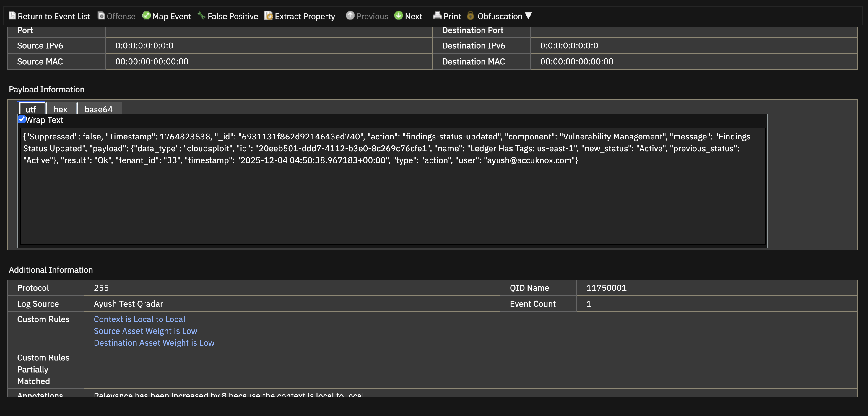The image size is (868, 416).
Task: Click the Offense icon in toolbar
Action: (x=101, y=15)
